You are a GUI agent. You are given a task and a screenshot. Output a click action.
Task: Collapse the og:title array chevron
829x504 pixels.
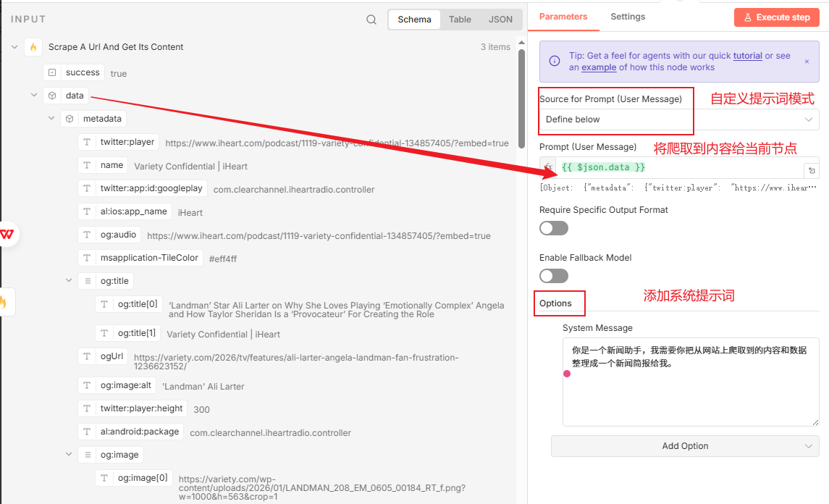(69, 280)
